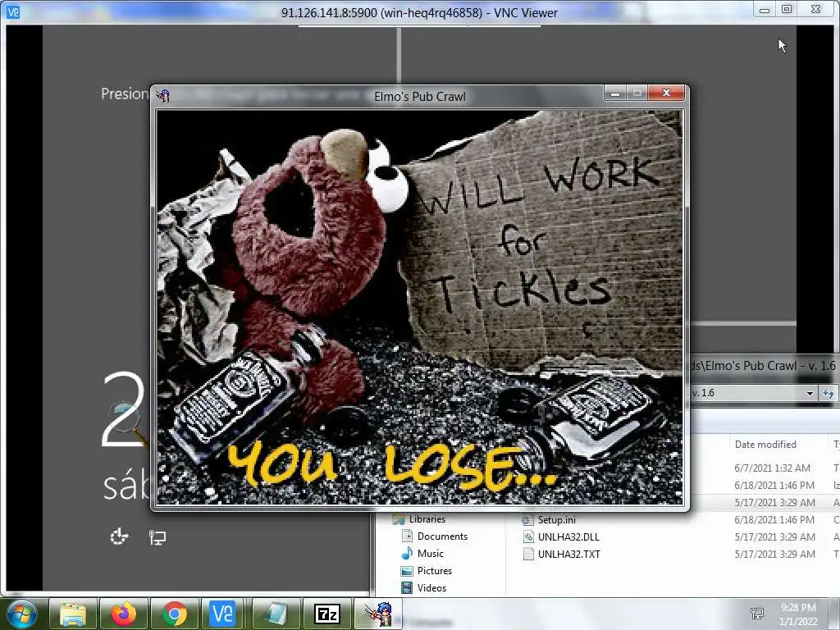Select Pictures in Explorer navigation tree
Image resolution: width=840 pixels, height=630 pixels.
coord(435,571)
